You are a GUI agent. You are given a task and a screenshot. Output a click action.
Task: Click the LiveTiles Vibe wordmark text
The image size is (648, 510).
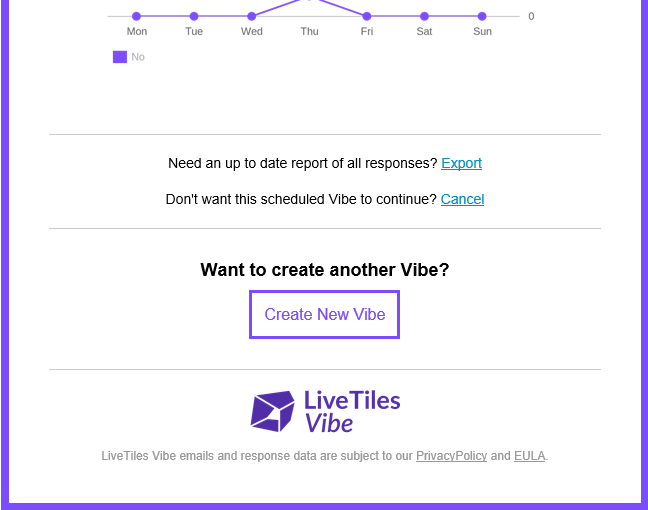click(x=352, y=411)
